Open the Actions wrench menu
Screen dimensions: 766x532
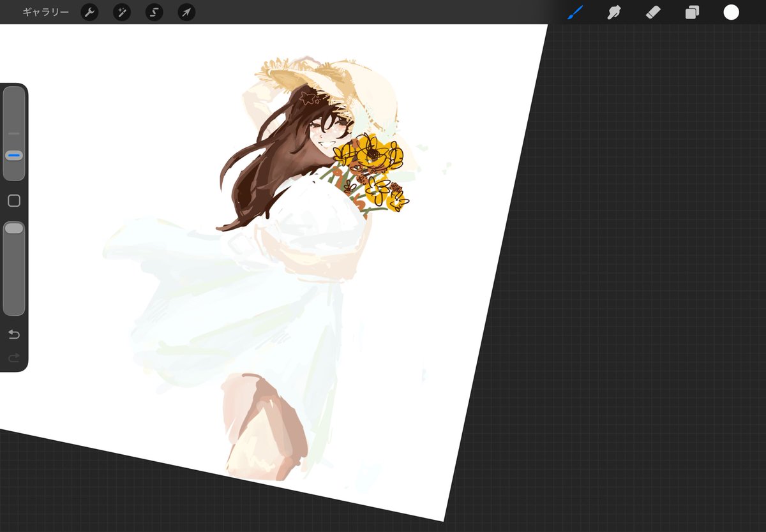click(89, 12)
